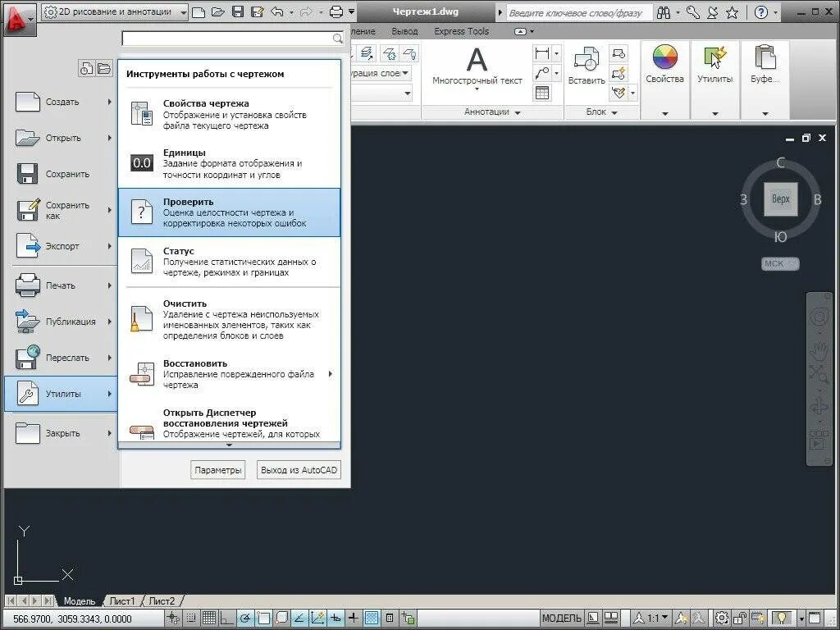Open the workspace dropdown 2D drawing and annotations
Viewport: 840px width, 630px height.
click(115, 11)
